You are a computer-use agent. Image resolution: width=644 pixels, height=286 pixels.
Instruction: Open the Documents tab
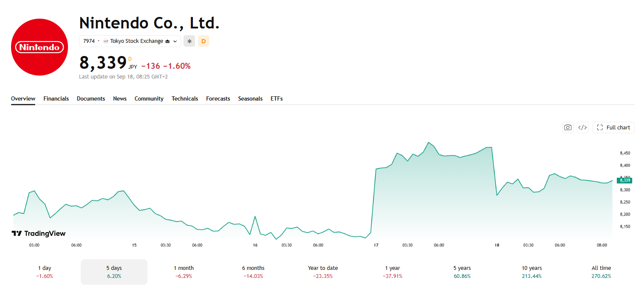click(91, 98)
